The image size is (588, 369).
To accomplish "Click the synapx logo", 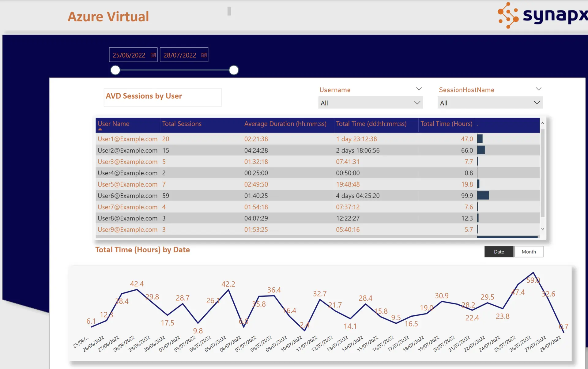I will point(542,15).
